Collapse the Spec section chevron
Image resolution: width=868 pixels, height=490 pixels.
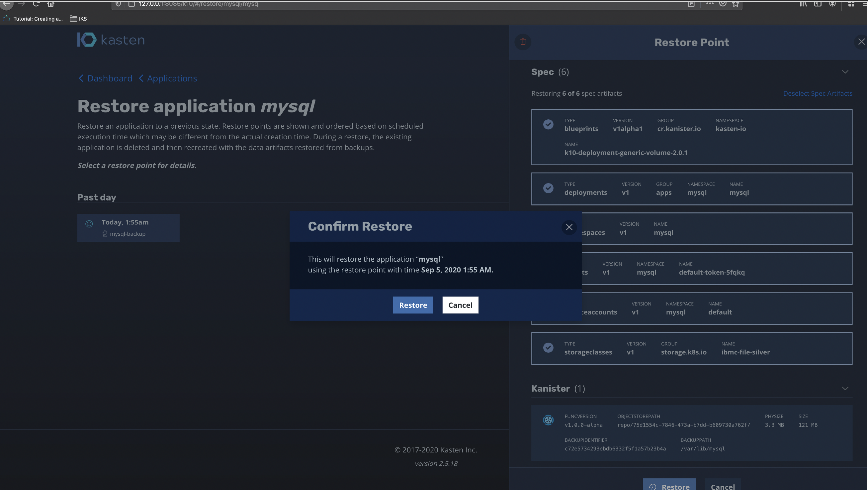845,72
